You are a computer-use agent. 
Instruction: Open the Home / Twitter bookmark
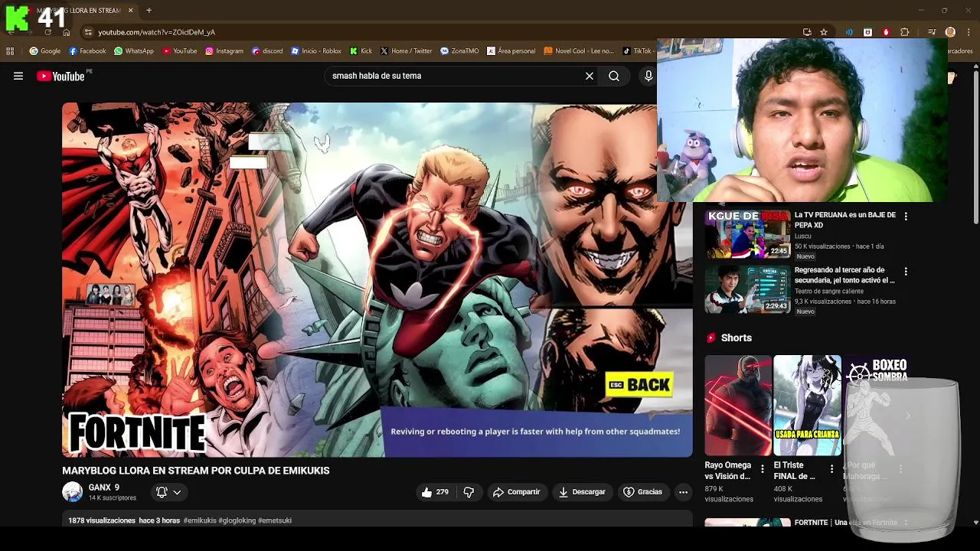tap(406, 51)
